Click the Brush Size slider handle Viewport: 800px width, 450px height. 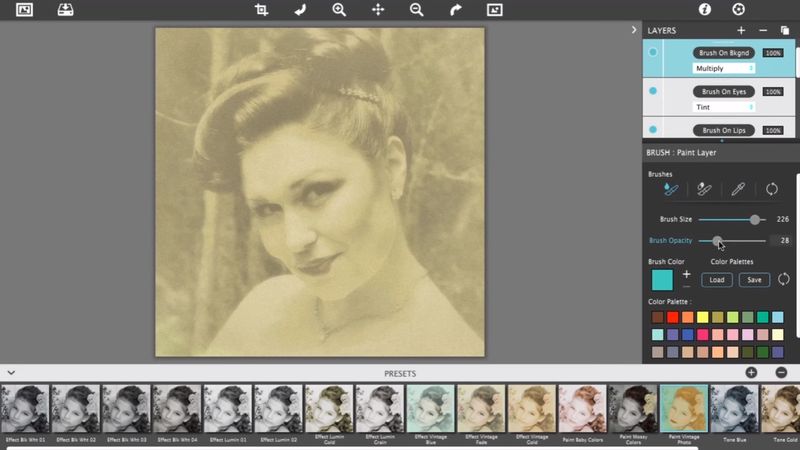pos(755,219)
